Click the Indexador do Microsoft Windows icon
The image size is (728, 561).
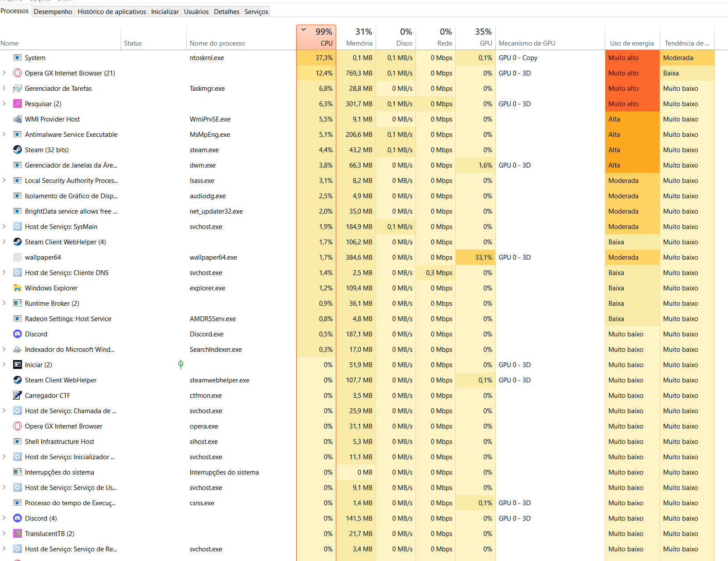click(x=18, y=350)
